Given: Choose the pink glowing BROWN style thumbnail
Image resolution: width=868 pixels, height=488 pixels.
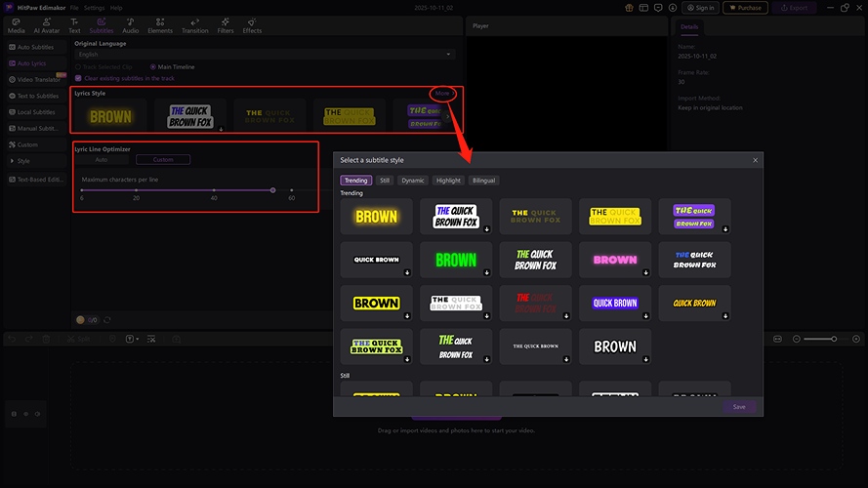Looking at the screenshot, I should coord(615,260).
